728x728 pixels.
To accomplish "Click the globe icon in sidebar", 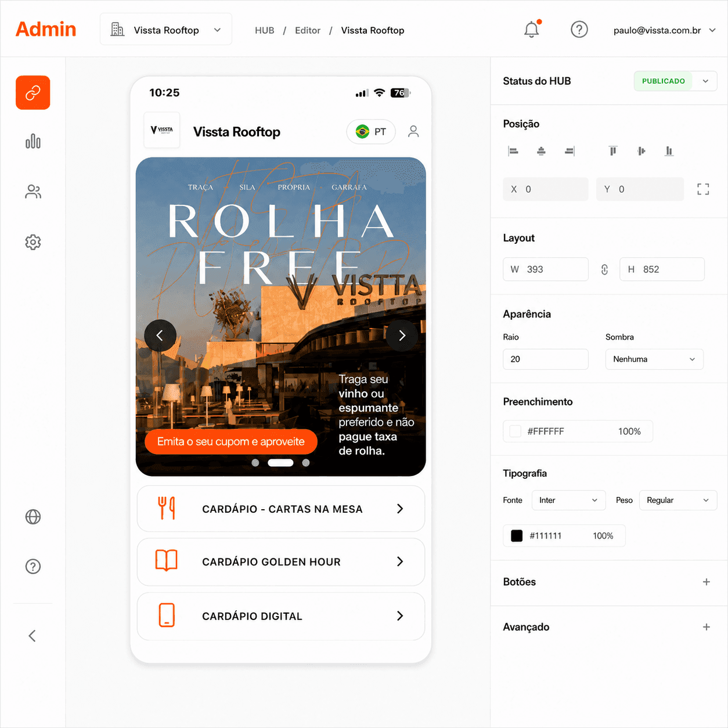I will pos(33,517).
